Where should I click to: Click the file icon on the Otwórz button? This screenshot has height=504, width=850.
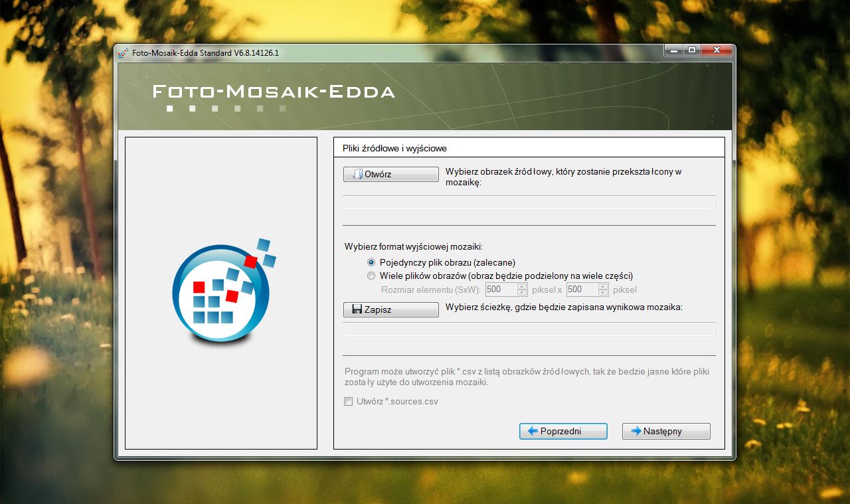(358, 174)
